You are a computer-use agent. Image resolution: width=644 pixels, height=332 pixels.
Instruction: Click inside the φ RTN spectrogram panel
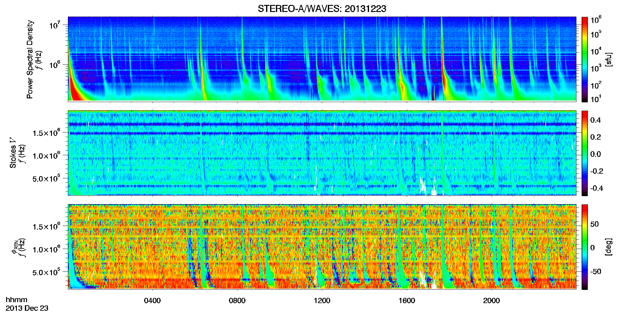(x=322, y=247)
